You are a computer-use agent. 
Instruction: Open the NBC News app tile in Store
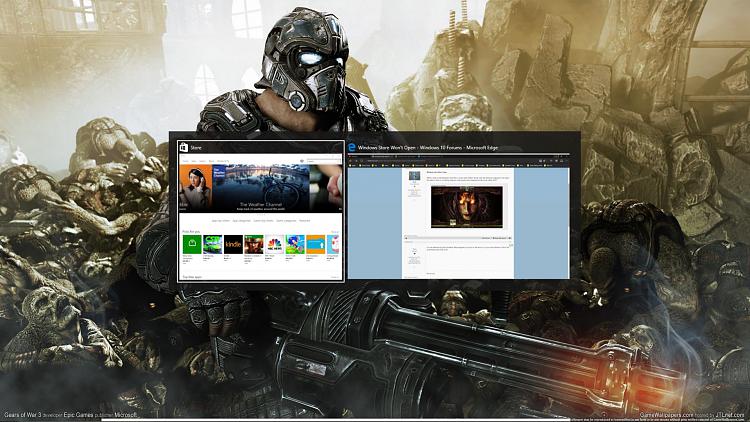275,244
